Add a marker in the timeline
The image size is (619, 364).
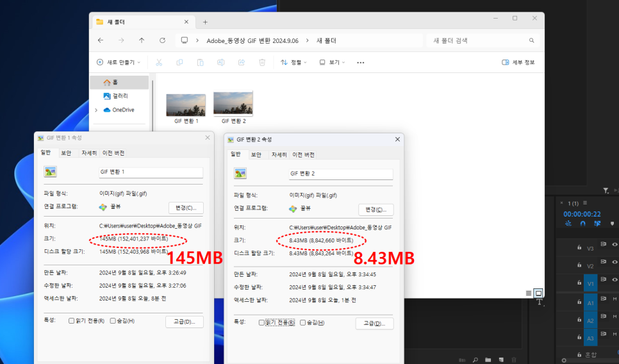tap(613, 224)
